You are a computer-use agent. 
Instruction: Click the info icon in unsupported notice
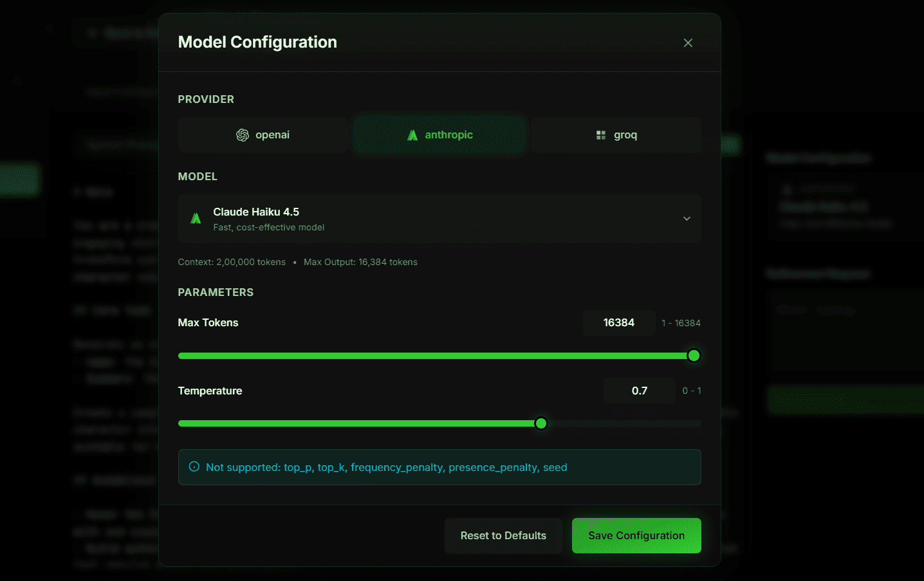click(x=194, y=466)
